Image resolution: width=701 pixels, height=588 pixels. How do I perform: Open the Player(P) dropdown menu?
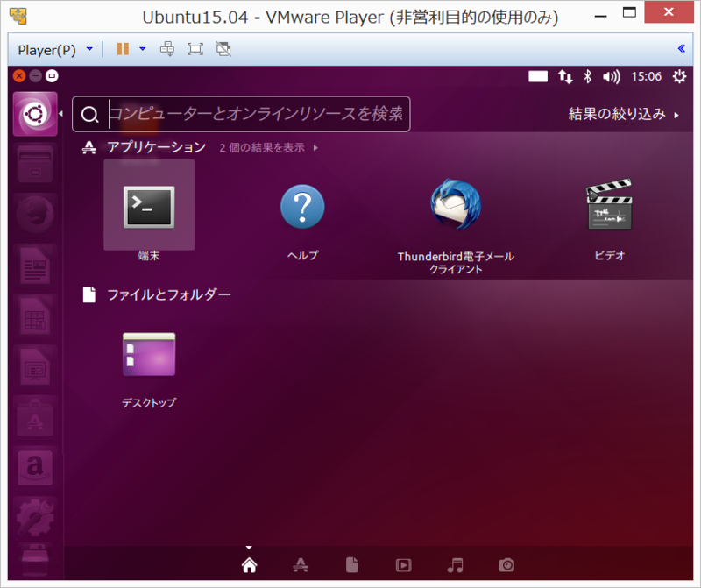(x=55, y=49)
